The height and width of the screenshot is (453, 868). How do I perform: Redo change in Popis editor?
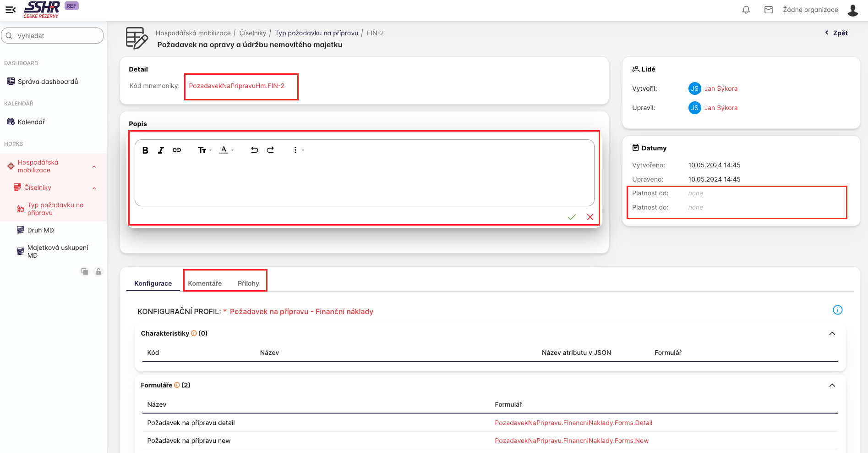(271, 150)
